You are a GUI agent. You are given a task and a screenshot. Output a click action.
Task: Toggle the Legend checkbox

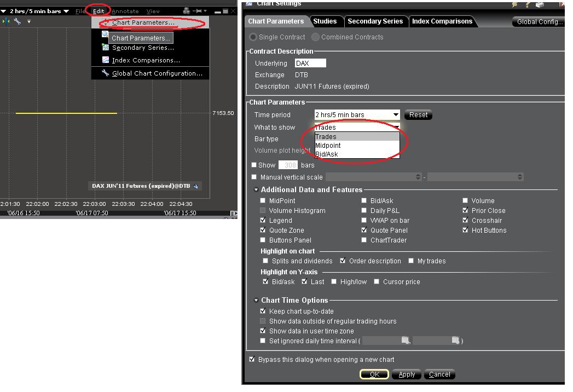263,220
